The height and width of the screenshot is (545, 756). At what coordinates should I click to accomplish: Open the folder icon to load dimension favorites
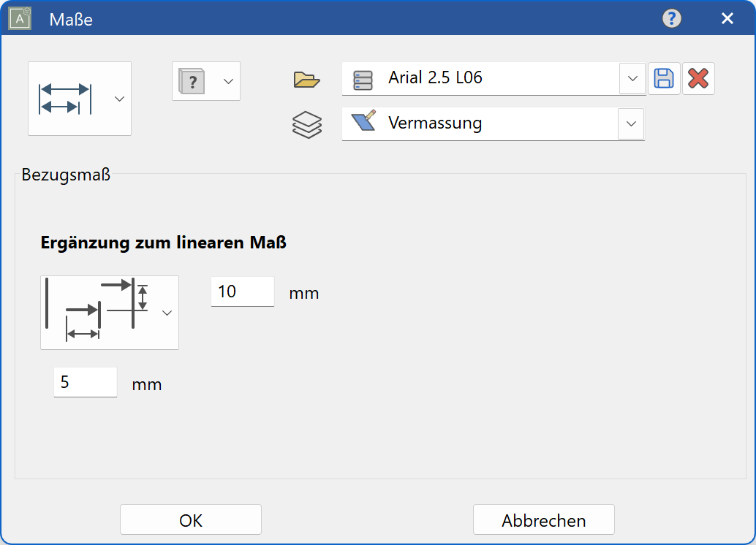(x=306, y=80)
